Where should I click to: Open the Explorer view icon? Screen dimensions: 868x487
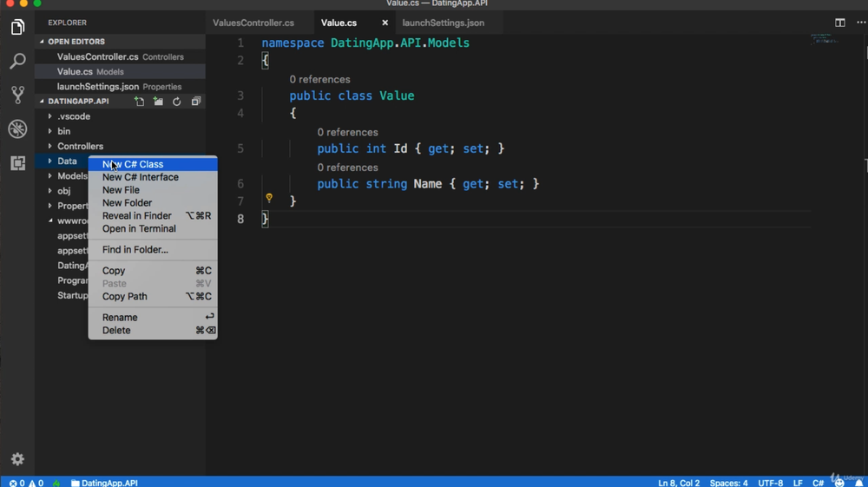coord(17,27)
